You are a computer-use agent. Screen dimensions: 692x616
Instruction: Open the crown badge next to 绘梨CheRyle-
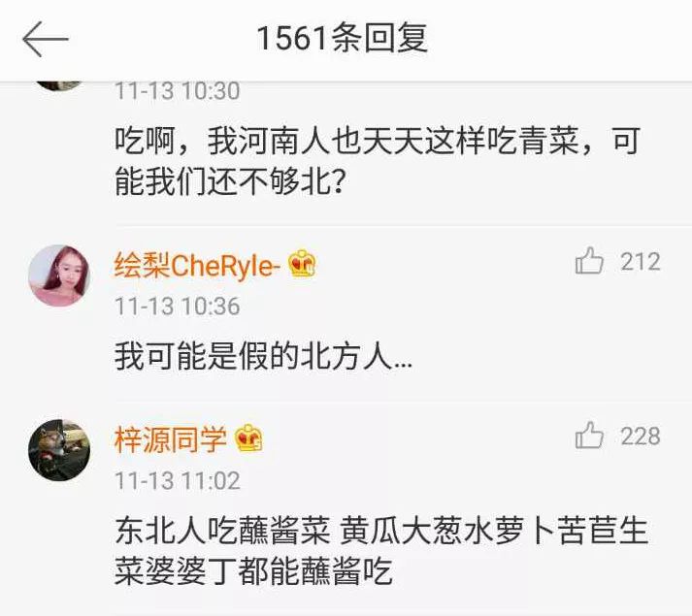coord(302,264)
